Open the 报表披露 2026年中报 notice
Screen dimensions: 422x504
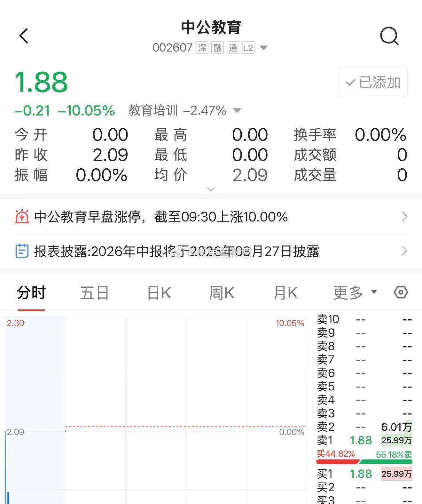pyautogui.click(x=211, y=251)
